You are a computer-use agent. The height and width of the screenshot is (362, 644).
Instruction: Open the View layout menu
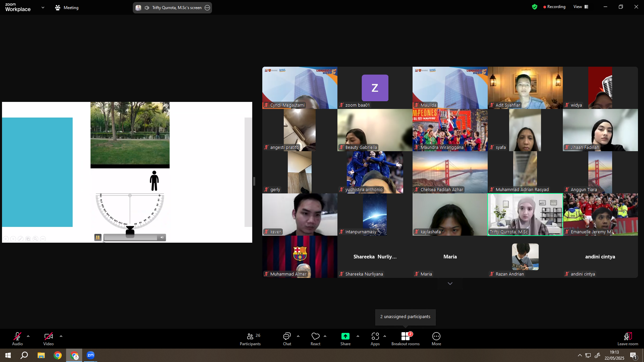click(x=581, y=7)
